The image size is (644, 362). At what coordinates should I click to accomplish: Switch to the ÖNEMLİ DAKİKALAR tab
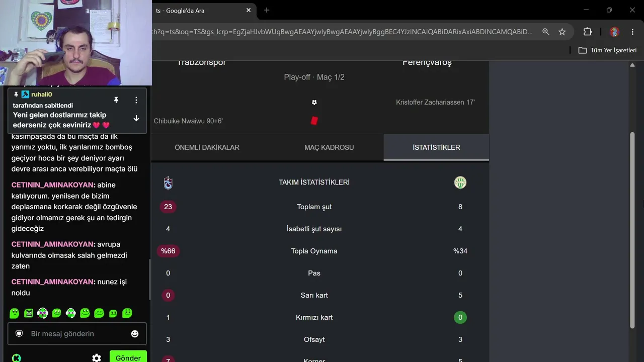(x=207, y=147)
